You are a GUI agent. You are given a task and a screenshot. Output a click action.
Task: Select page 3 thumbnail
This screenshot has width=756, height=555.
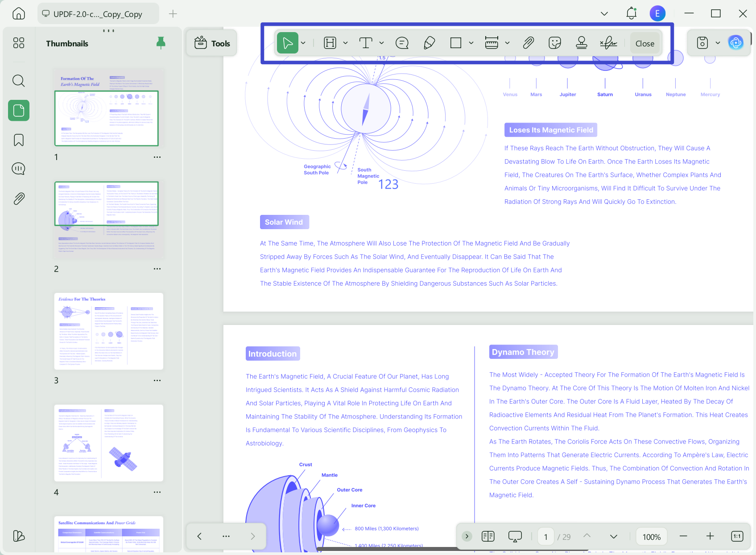point(109,331)
